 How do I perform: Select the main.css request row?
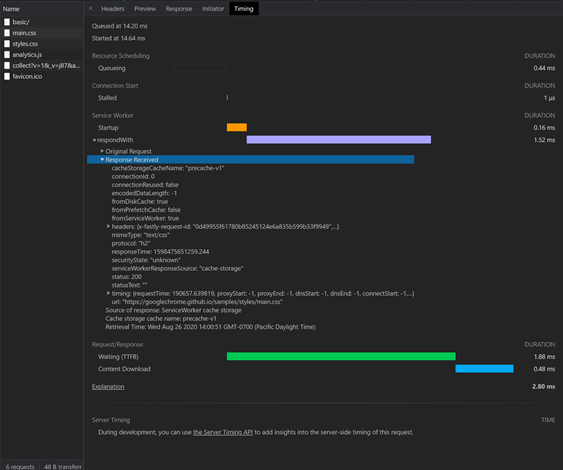42,33
